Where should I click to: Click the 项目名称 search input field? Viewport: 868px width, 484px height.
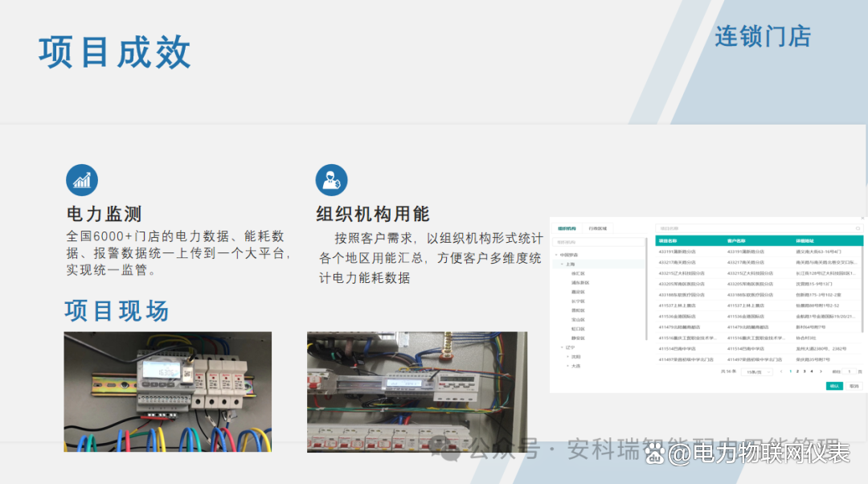pyautogui.click(x=759, y=228)
